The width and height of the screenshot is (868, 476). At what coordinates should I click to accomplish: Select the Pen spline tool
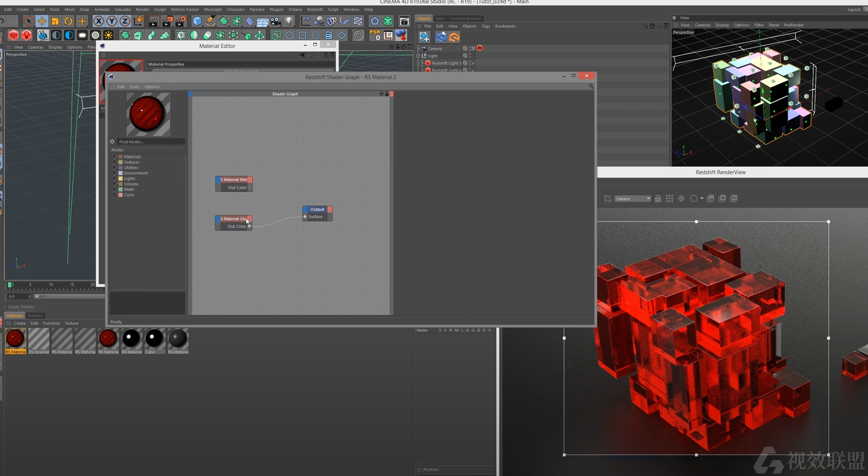[211, 21]
